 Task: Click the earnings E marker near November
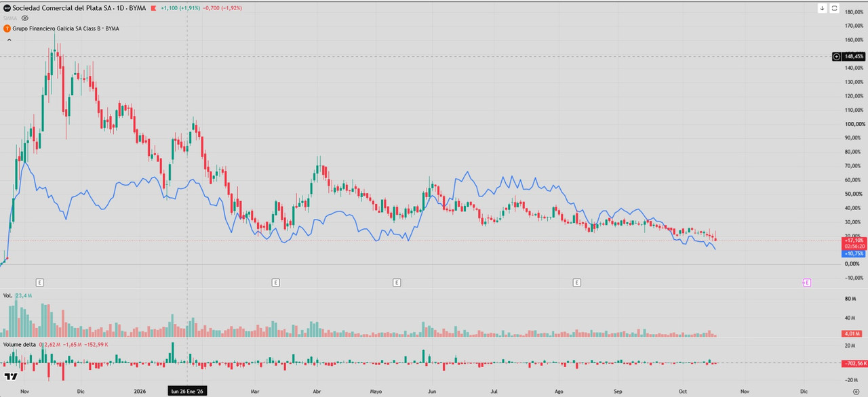tap(39, 283)
